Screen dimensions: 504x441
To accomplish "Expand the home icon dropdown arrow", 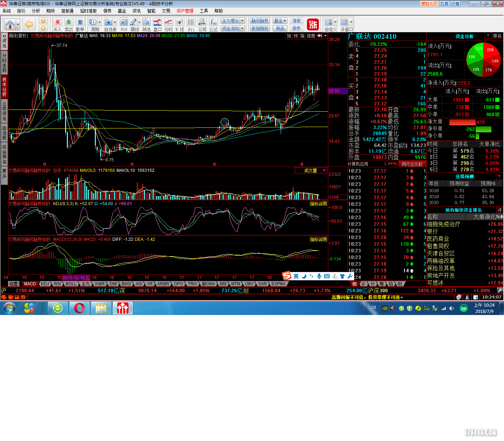I will [18, 25].
